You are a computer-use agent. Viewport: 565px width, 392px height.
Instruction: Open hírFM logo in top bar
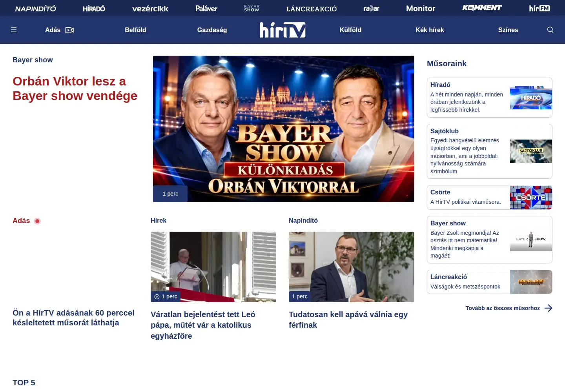[x=539, y=8]
